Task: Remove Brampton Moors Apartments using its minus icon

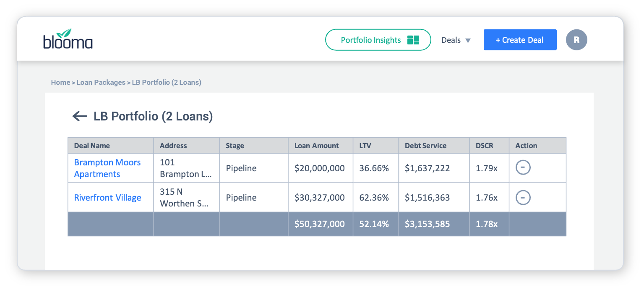Action: [x=523, y=167]
